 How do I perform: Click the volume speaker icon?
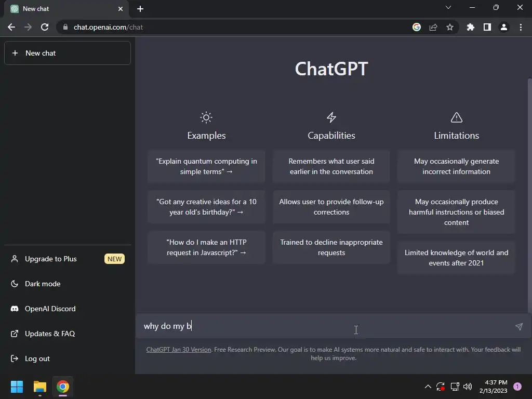coord(468,387)
